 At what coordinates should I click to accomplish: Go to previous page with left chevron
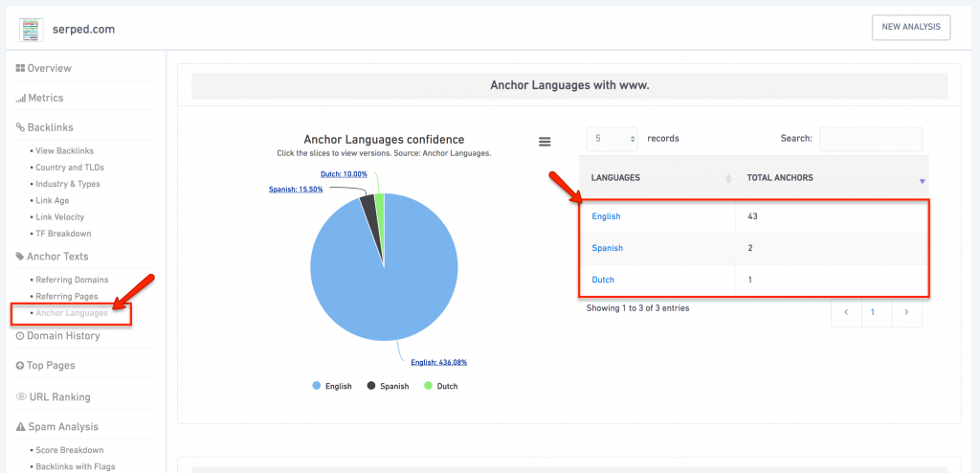point(846,311)
